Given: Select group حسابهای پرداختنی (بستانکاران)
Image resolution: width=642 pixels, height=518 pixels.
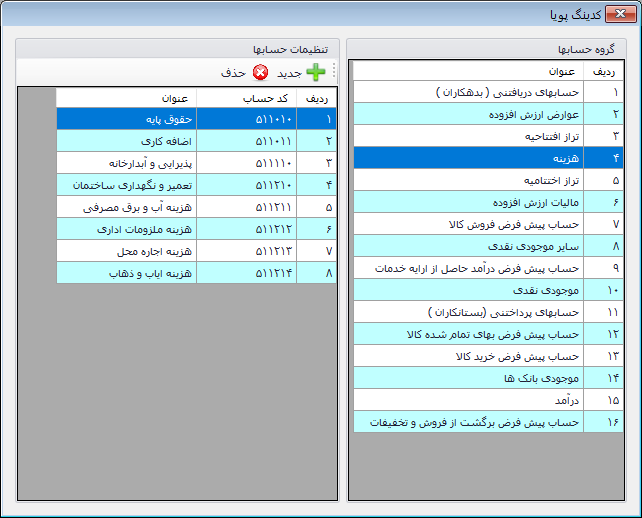Looking at the screenshot, I should click(x=488, y=312).
